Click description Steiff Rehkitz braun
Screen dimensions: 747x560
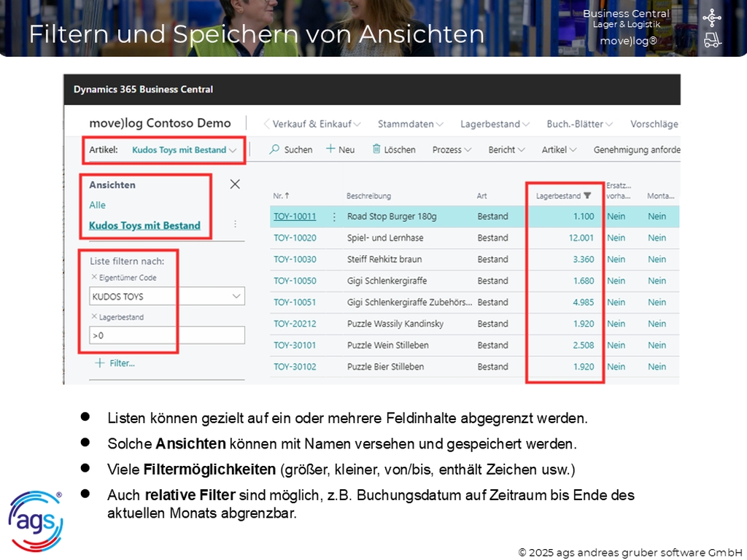[384, 260]
